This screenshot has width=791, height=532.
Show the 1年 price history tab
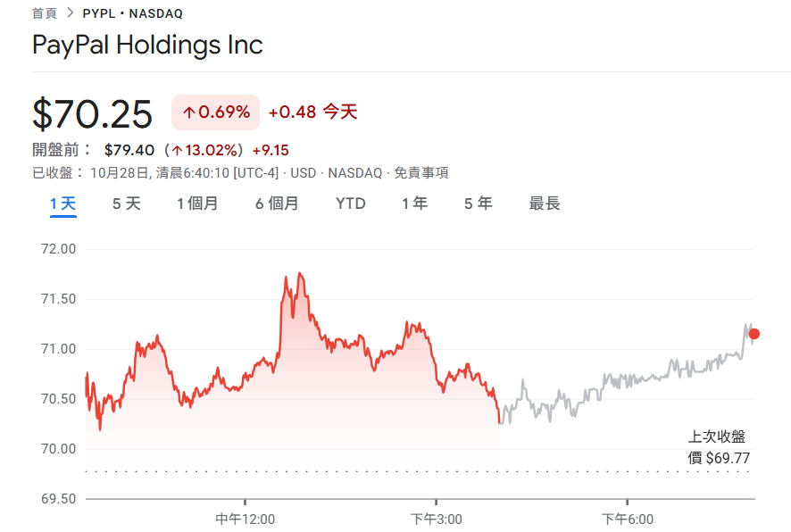pos(414,204)
